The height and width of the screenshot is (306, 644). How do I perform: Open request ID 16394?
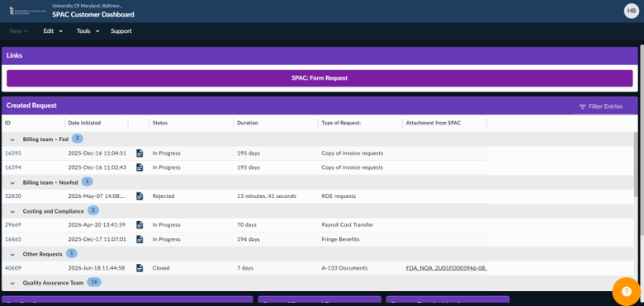pyautogui.click(x=12, y=167)
